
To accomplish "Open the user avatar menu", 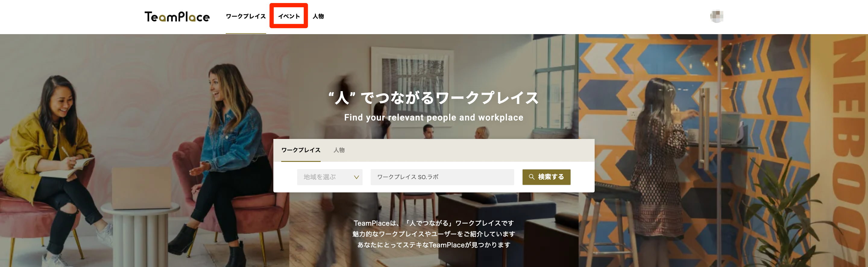I will [717, 16].
